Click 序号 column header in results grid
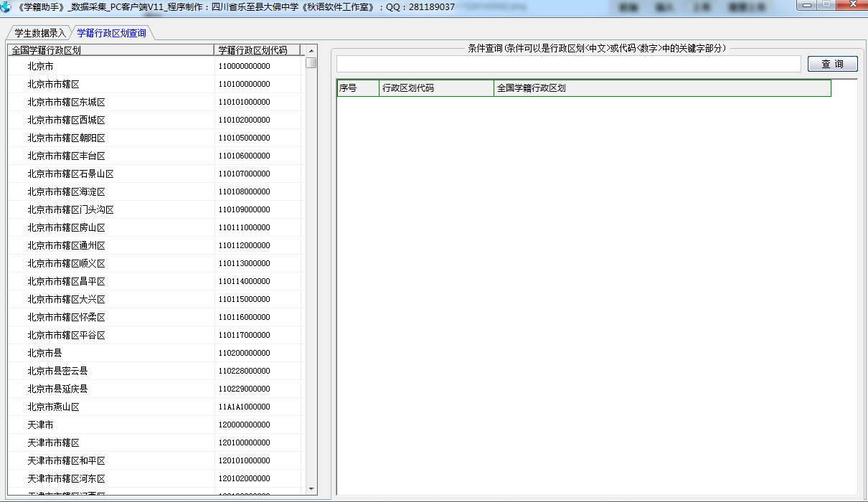This screenshot has width=868, height=502. pos(358,88)
